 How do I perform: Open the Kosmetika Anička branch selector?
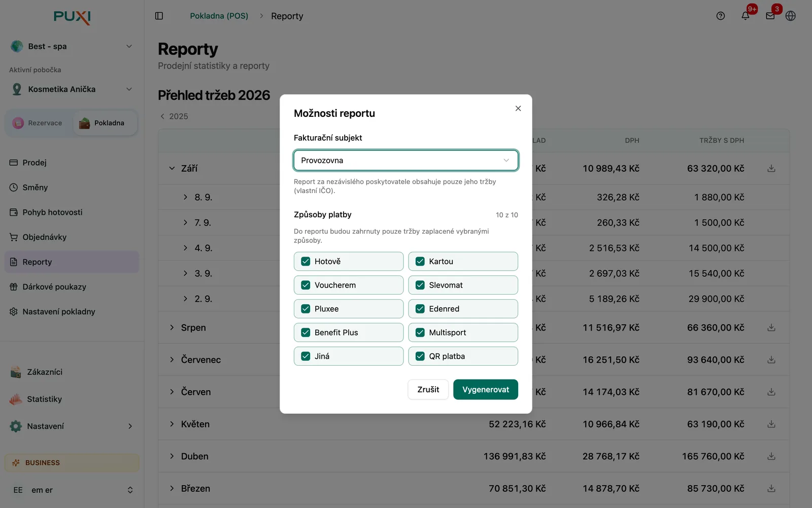click(x=72, y=89)
